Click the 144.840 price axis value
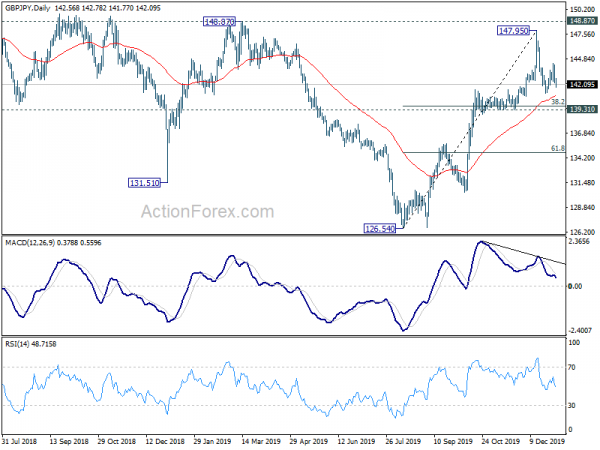This screenshot has width=600, height=450. (x=582, y=59)
